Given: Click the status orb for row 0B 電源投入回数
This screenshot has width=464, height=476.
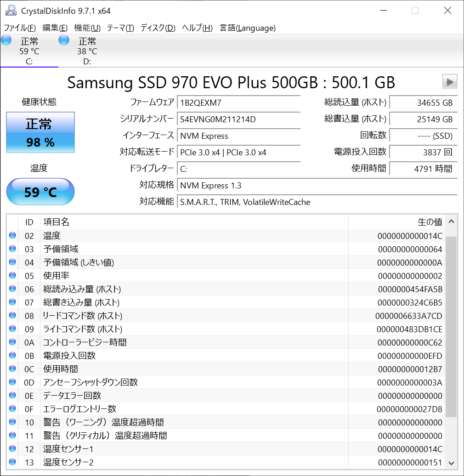Looking at the screenshot, I should (12, 355).
